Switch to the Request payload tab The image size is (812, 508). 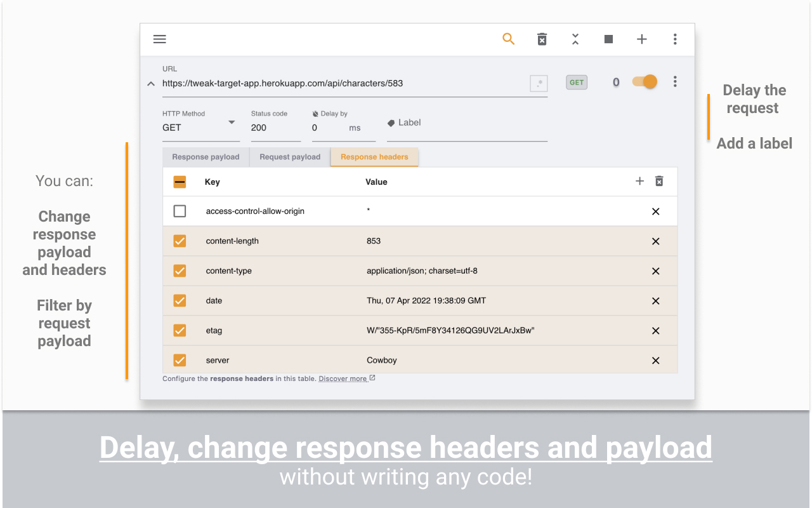point(289,157)
